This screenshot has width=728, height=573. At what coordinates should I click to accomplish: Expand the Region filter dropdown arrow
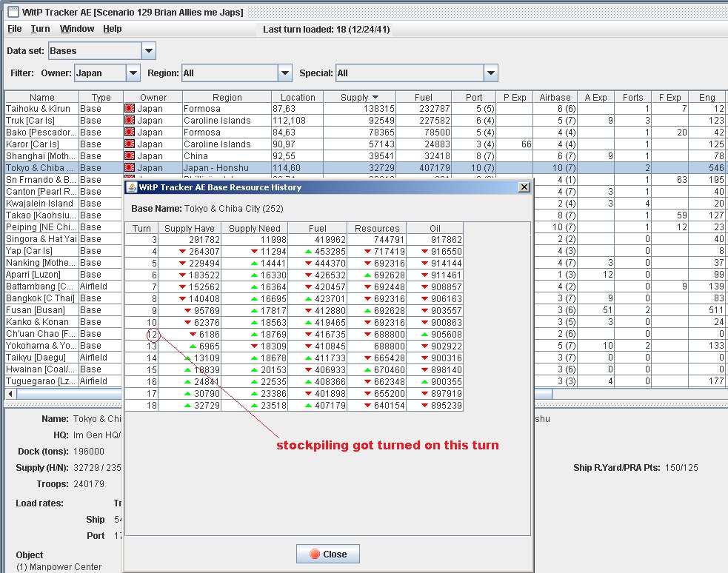pyautogui.click(x=285, y=73)
